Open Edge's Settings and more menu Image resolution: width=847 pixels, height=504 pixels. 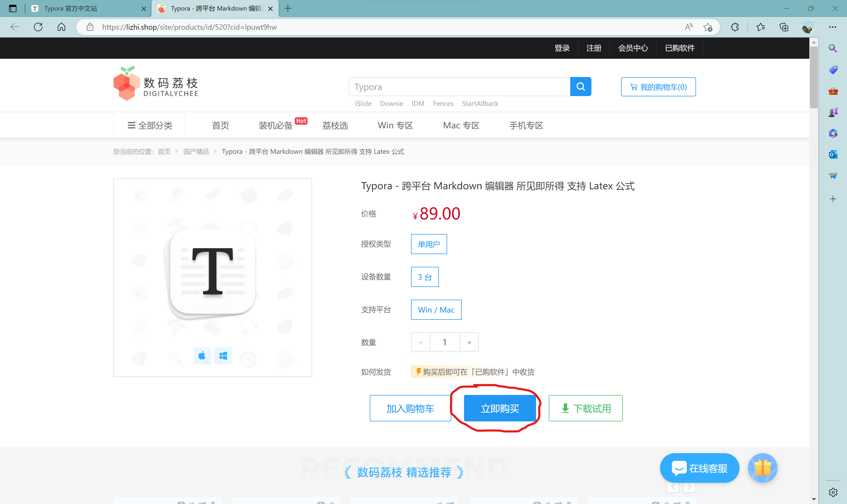pyautogui.click(x=833, y=27)
